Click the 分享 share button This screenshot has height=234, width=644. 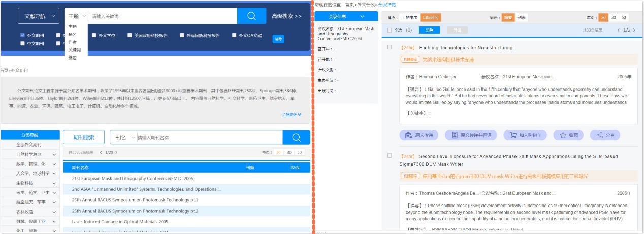(x=605, y=135)
